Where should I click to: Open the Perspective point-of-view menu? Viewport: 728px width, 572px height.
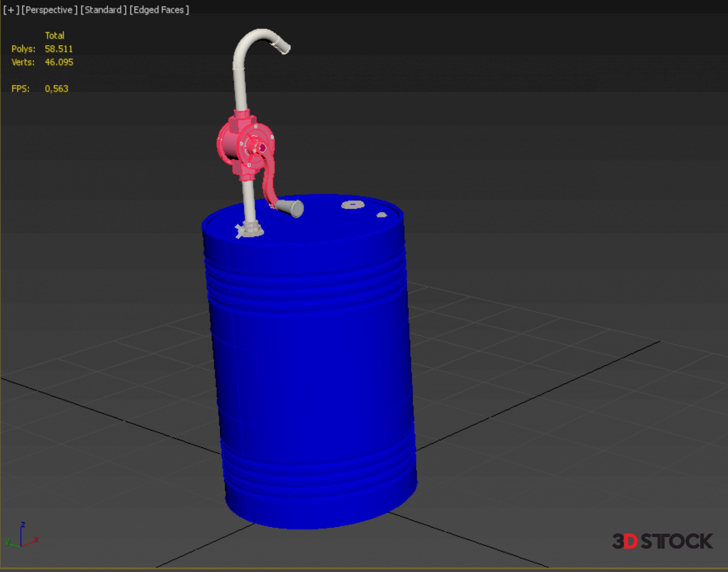[49, 10]
